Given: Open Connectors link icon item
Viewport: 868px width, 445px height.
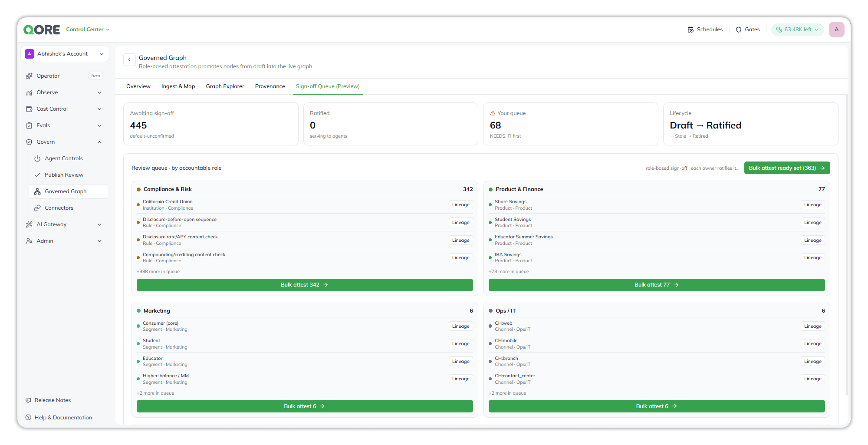Looking at the screenshot, I should tap(68, 208).
